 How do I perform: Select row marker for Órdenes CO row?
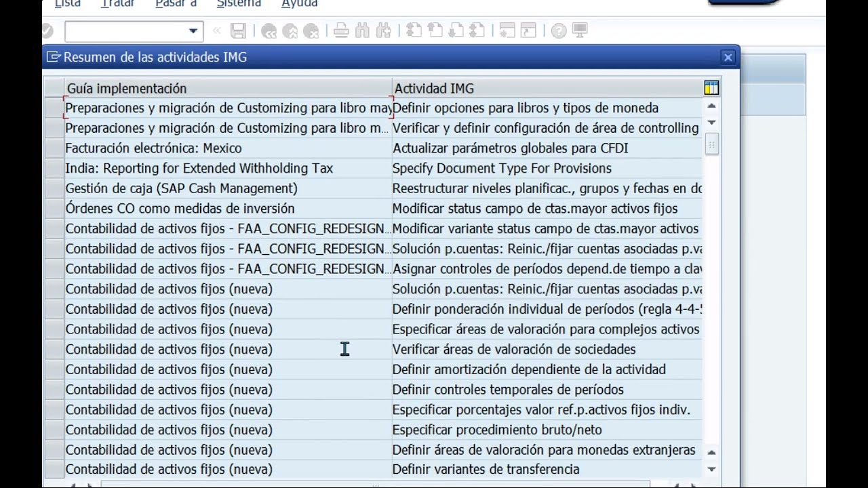[x=54, y=208]
